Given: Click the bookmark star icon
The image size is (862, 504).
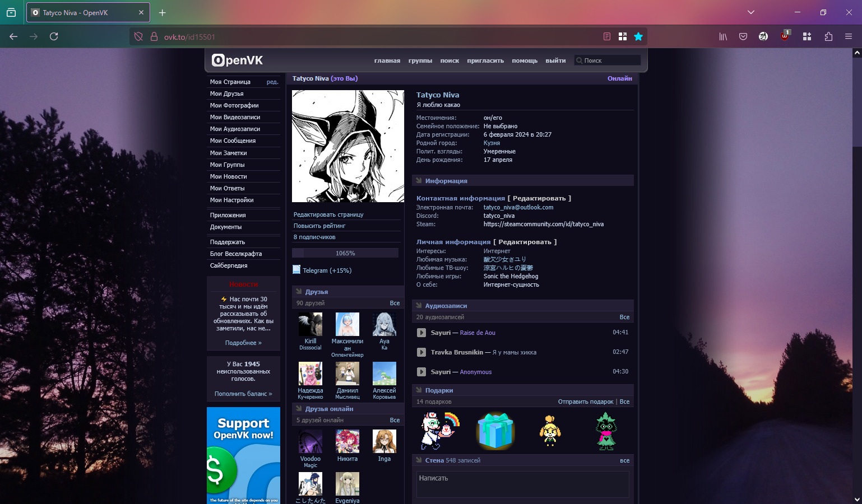Looking at the screenshot, I should 638,36.
